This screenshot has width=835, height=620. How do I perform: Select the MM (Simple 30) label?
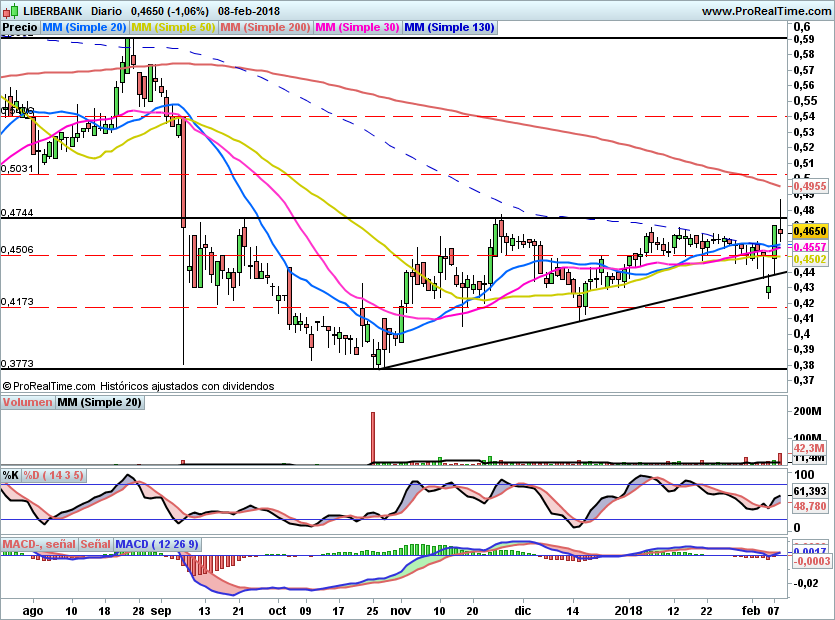click(357, 27)
